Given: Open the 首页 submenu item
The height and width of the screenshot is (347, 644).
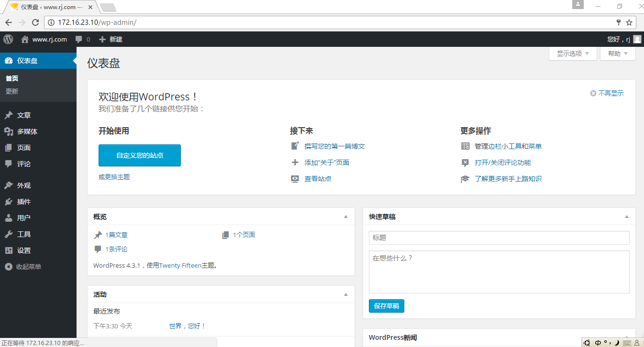Looking at the screenshot, I should pyautogui.click(x=12, y=79).
